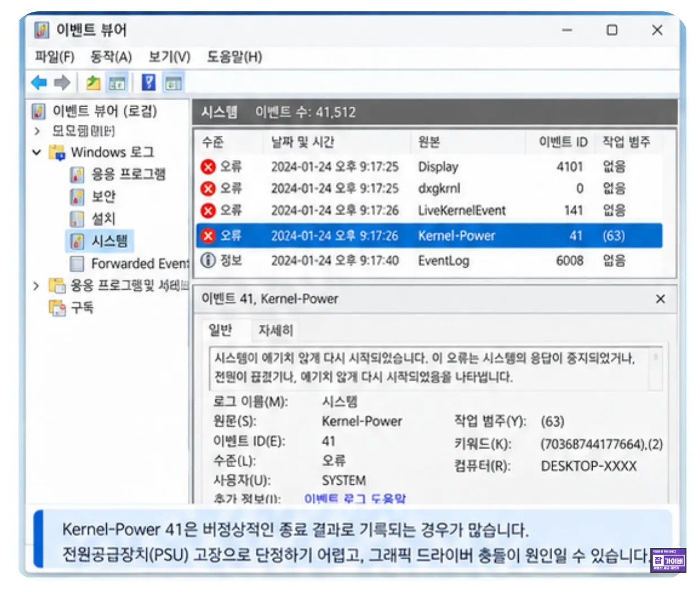
Task: Open the 응용 프로그램 log
Action: coord(118,175)
